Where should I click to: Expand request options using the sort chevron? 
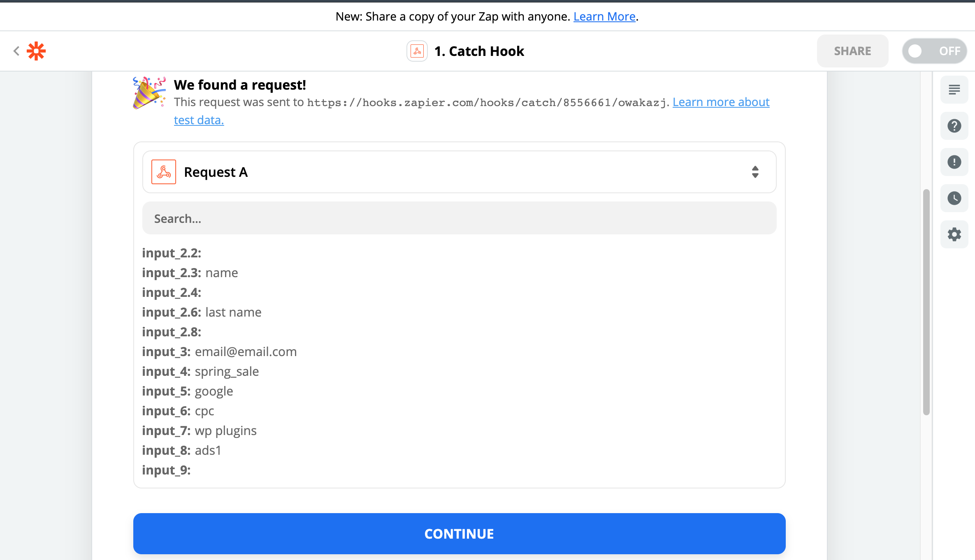click(x=755, y=171)
